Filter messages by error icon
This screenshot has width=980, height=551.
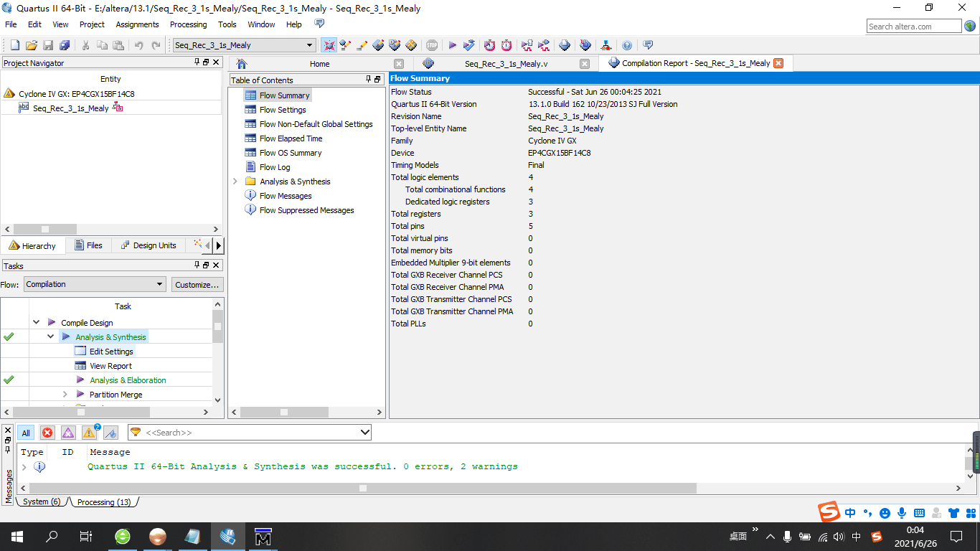(47, 433)
